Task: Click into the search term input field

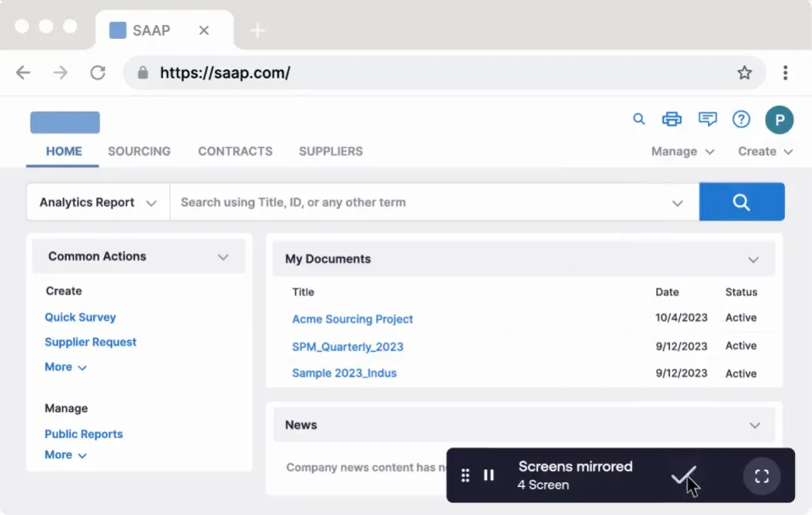Action: coord(419,202)
